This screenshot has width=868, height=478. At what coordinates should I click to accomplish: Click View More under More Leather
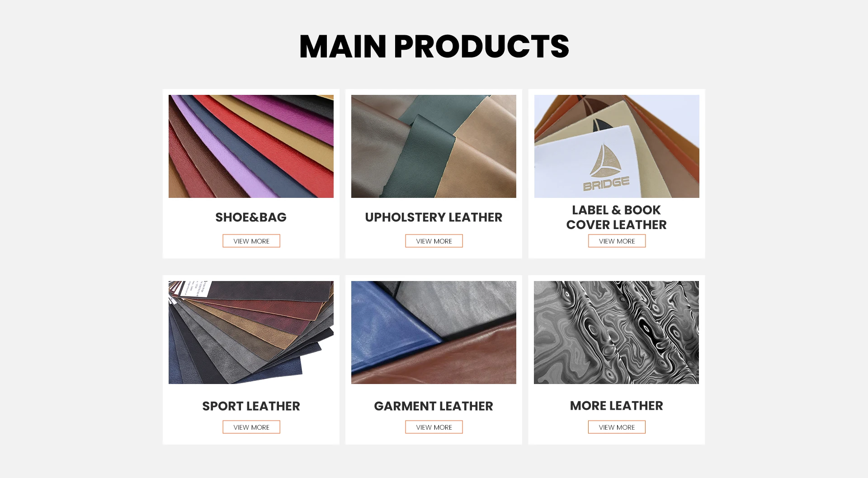click(x=617, y=427)
